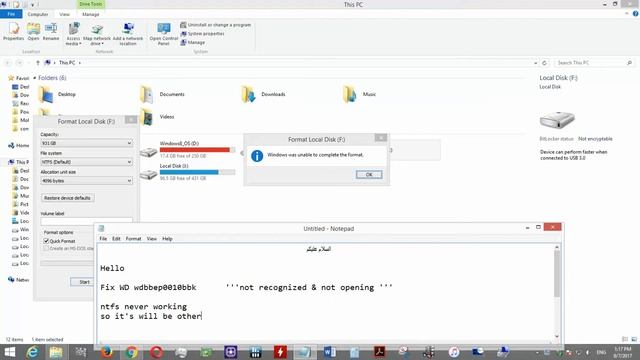Open the address bar history dropdown
This screenshot has width=640, height=360.
536,63
